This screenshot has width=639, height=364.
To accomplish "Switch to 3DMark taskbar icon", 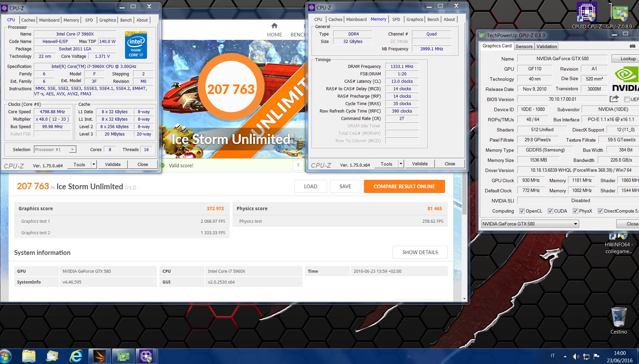I will [x=100, y=356].
